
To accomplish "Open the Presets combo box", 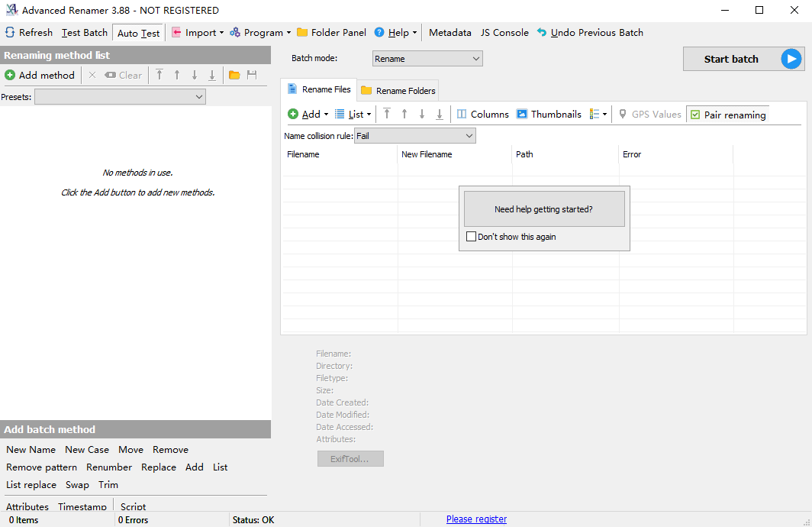I will [x=120, y=97].
